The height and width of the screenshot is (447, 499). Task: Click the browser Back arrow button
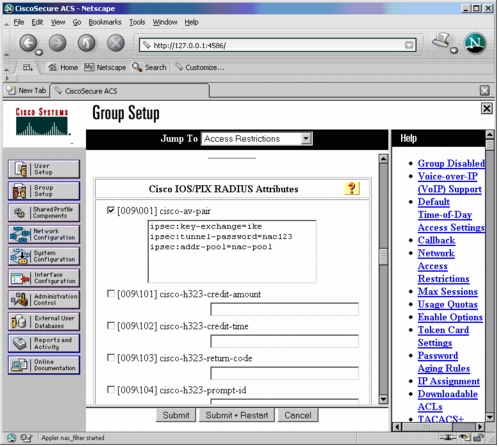(28, 43)
